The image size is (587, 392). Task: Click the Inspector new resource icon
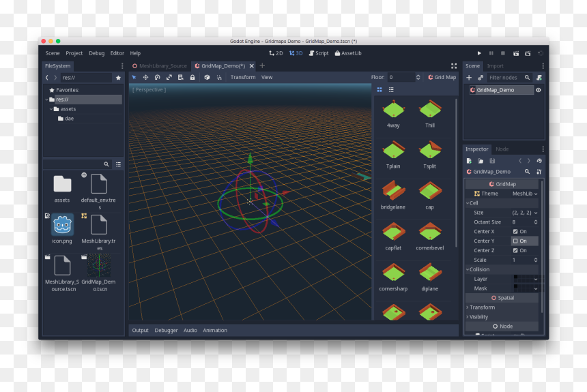[469, 161]
